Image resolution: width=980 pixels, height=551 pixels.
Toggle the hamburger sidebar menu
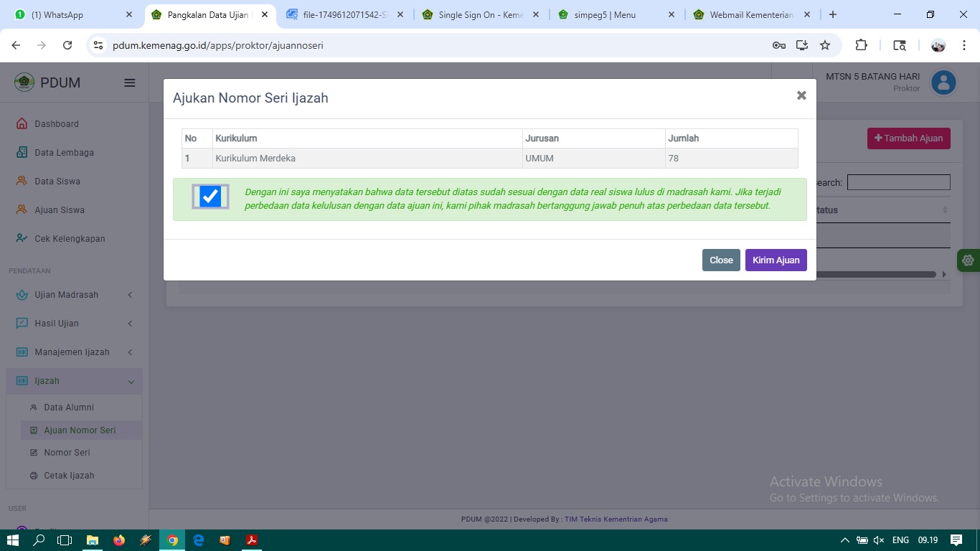pyautogui.click(x=130, y=83)
